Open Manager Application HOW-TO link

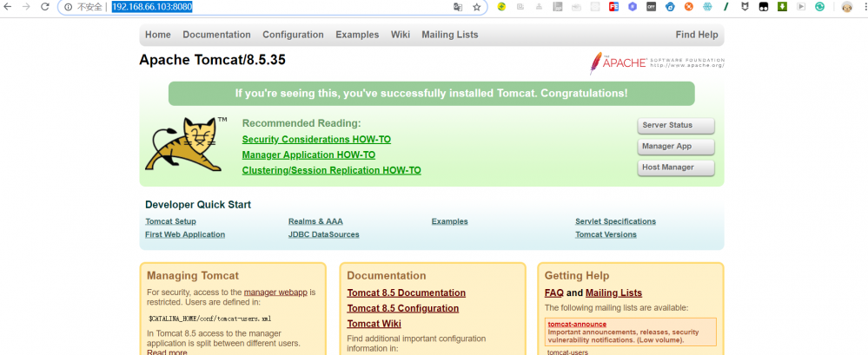(x=308, y=154)
